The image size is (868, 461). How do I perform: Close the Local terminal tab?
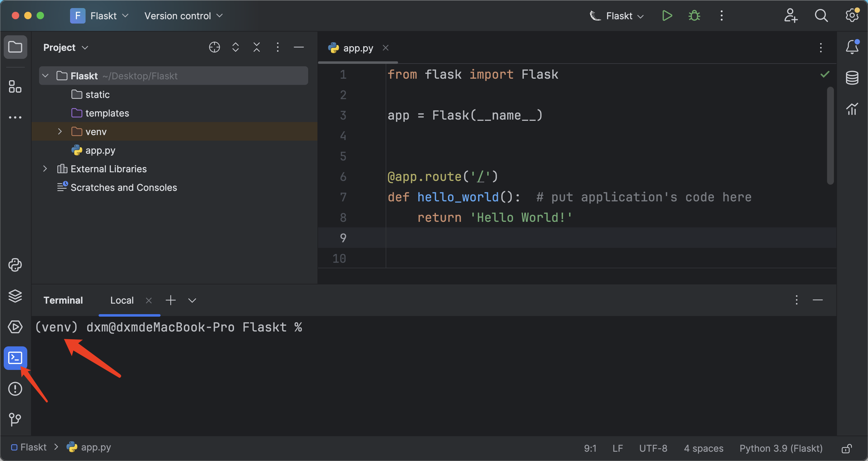click(x=148, y=301)
